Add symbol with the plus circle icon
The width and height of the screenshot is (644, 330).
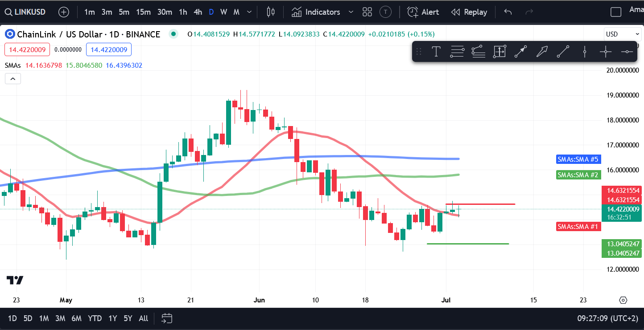tap(64, 12)
